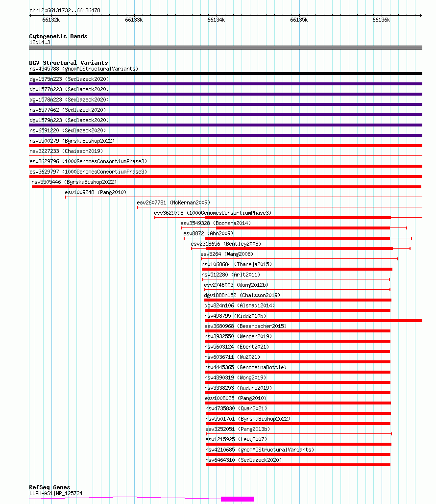Select nsv3338253 (Audano2019) label
This screenshot has width=436, height=504.
(x=238, y=388)
